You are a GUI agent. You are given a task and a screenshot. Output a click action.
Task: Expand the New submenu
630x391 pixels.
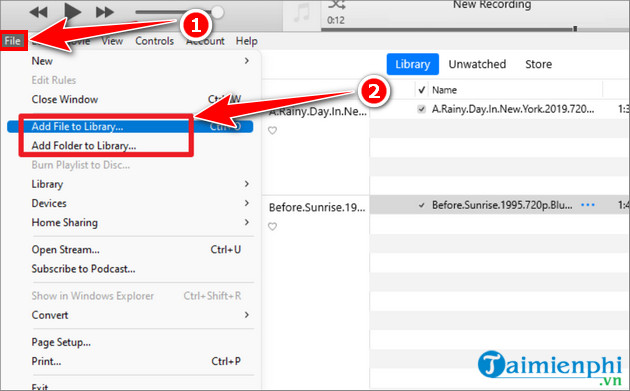(x=130, y=61)
